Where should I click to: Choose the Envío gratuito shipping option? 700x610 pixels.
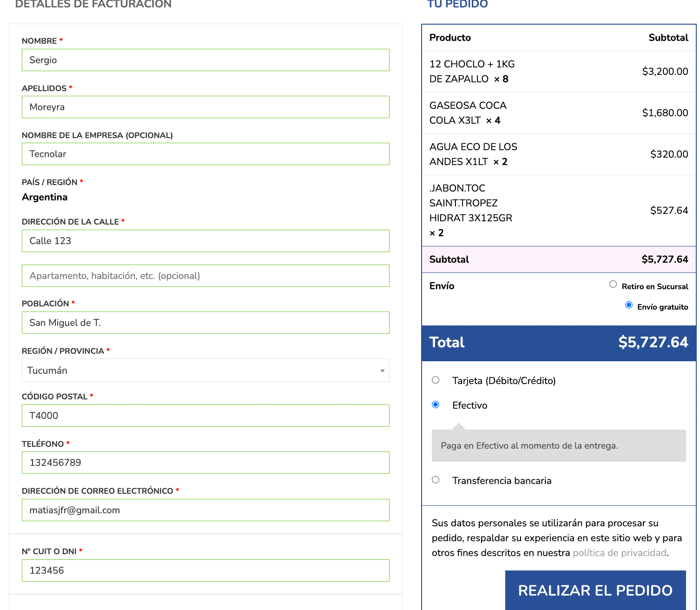point(629,305)
